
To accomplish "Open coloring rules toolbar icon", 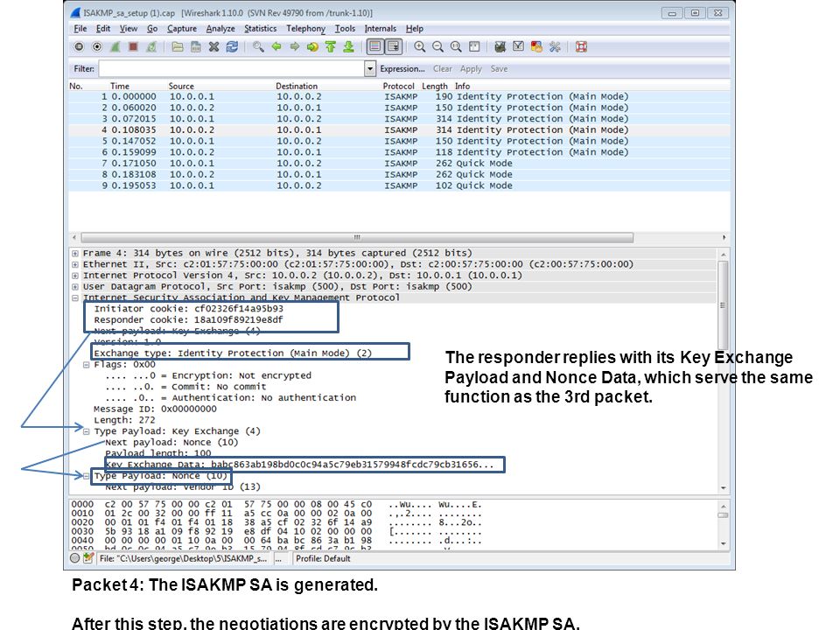I will click(536, 47).
